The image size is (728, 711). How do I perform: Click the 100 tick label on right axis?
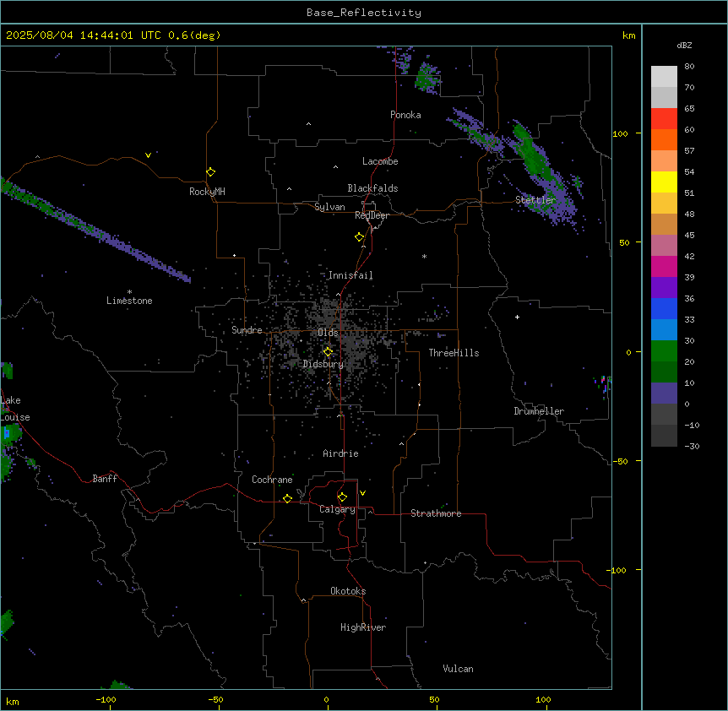tap(620, 134)
